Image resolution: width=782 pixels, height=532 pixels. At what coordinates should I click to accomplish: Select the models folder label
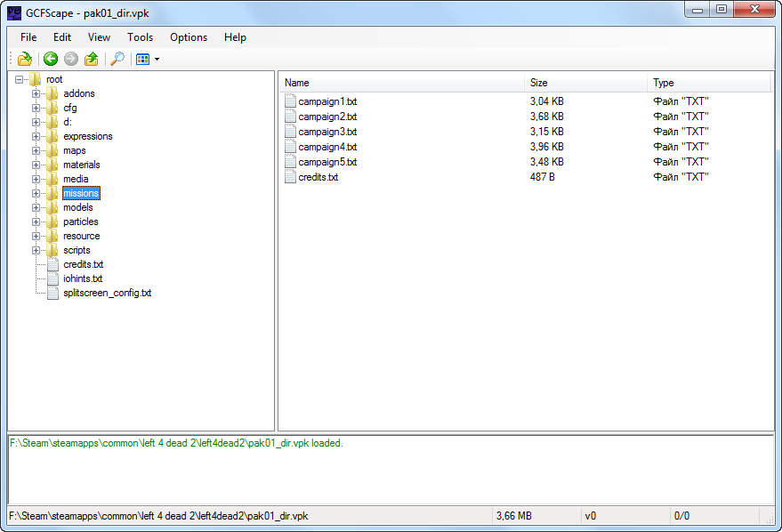(77, 207)
